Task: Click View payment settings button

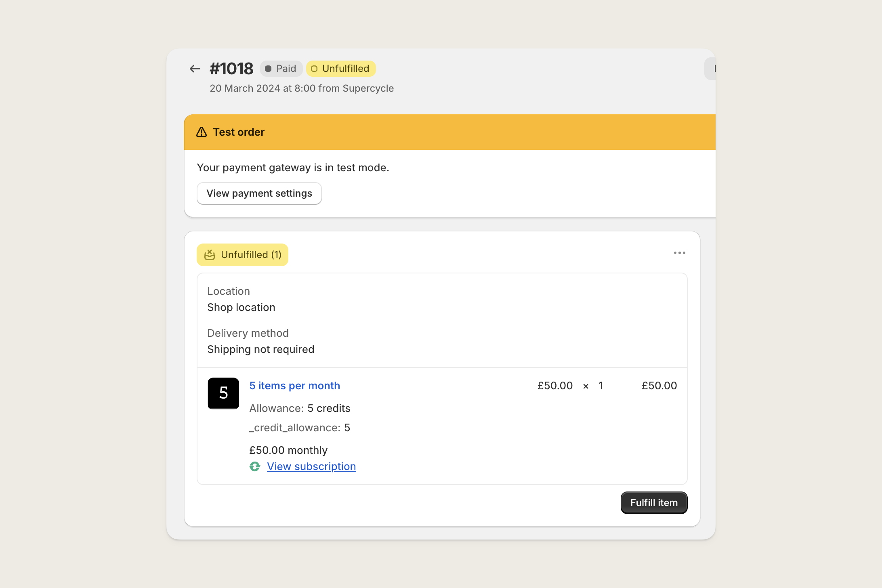Action: pos(259,193)
